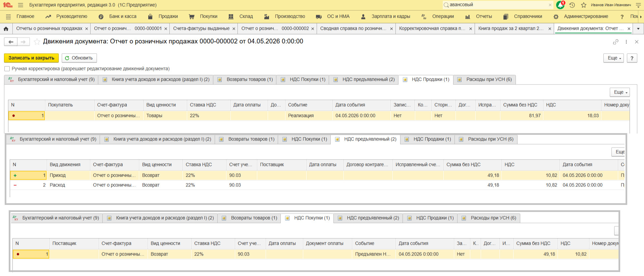Click the search input field

pos(496,5)
